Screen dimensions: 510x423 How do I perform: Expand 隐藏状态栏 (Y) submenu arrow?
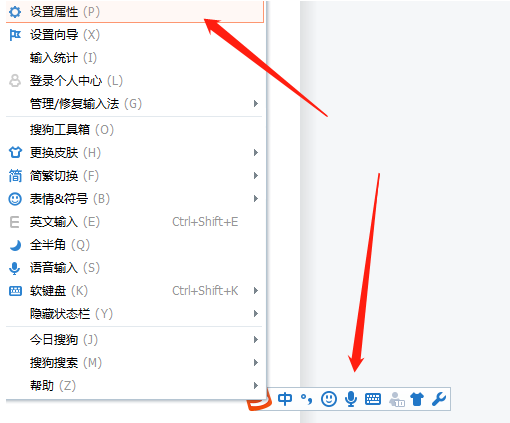(x=256, y=314)
